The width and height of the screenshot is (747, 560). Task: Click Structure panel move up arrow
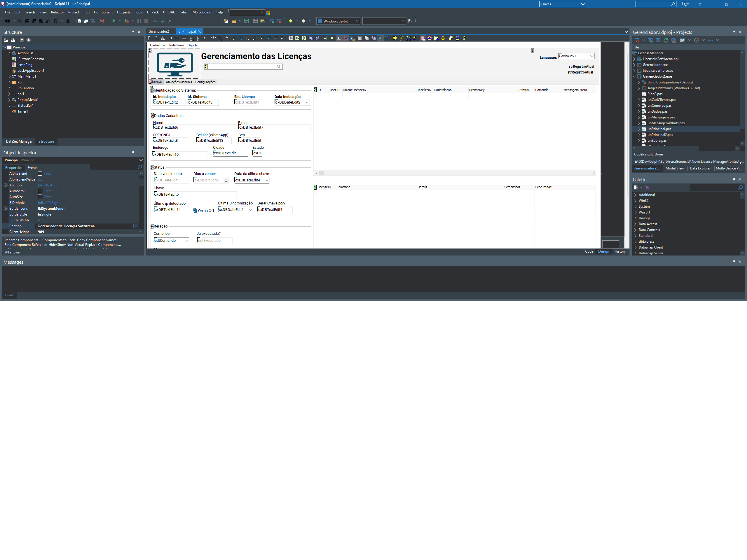[22, 40]
